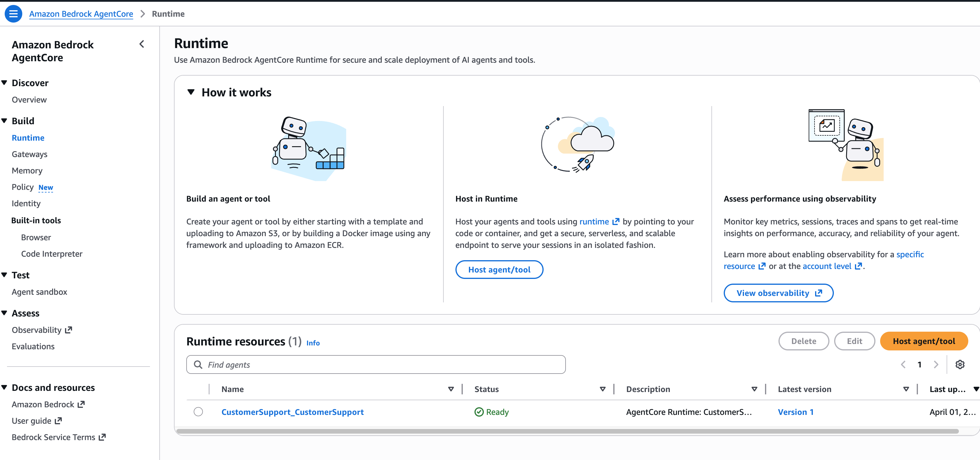Collapse the side navigation with the chevron
This screenshot has width=980, height=460.
tap(142, 44)
